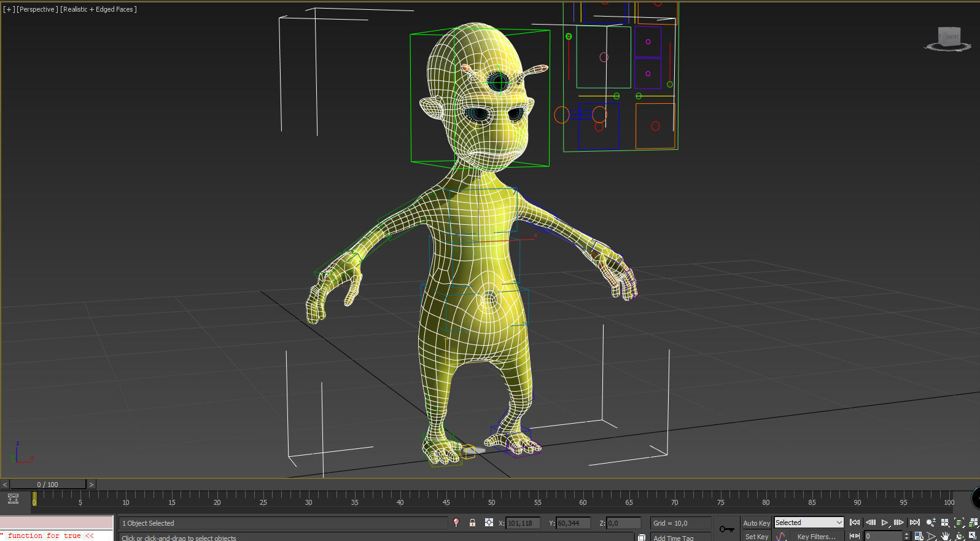Click the Isolate Selection lightbulb icon
The height and width of the screenshot is (541, 980).
coord(456,523)
